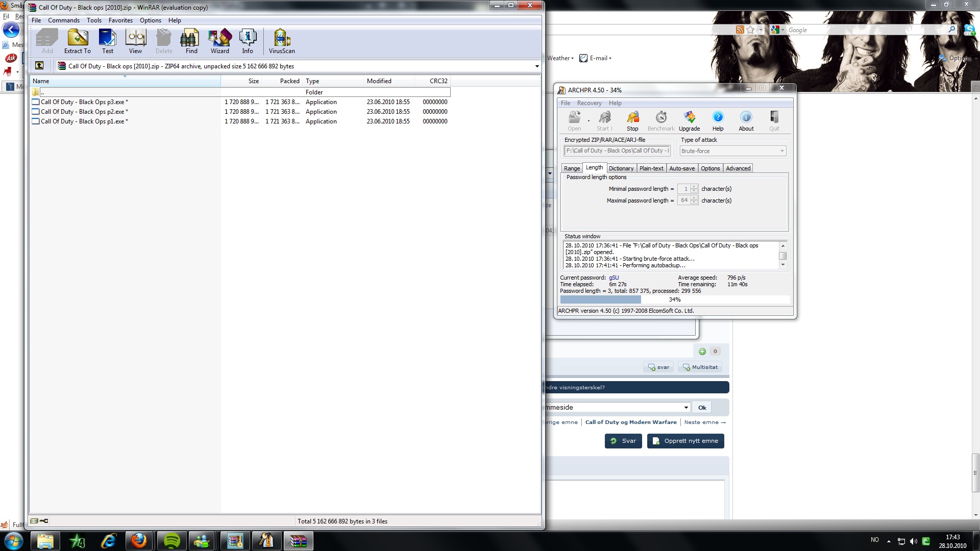The image size is (980, 551).
Task: Switch to the Advanced tab in ARCHPR
Action: click(738, 168)
